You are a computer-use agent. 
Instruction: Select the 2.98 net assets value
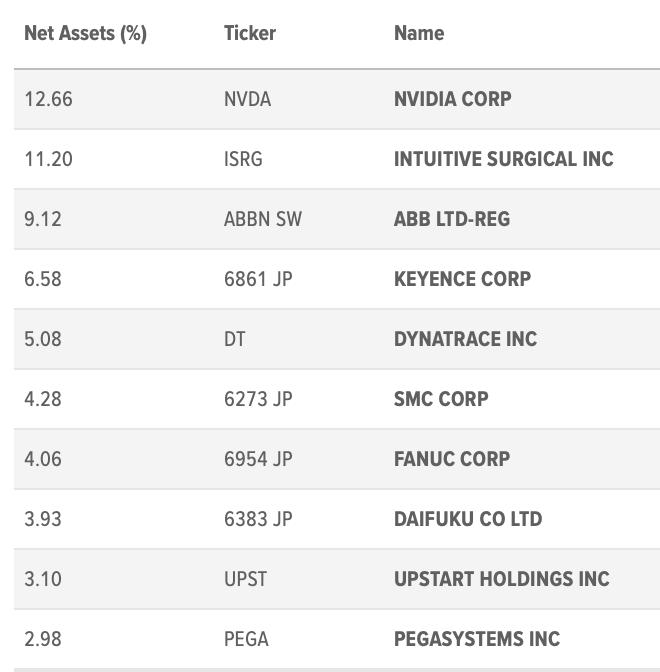(x=43, y=639)
